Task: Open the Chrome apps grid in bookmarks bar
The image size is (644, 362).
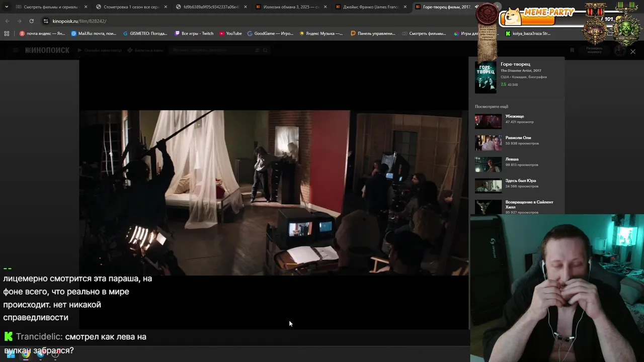Action: (x=7, y=34)
